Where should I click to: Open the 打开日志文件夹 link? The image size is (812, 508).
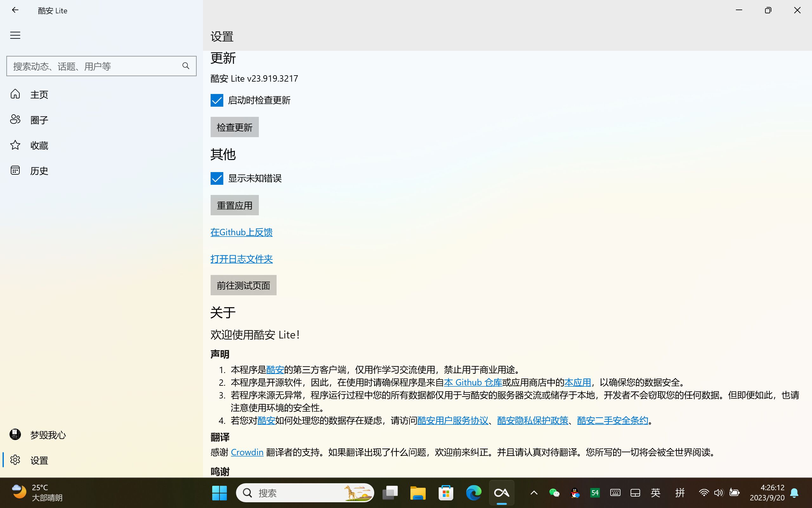coord(242,259)
